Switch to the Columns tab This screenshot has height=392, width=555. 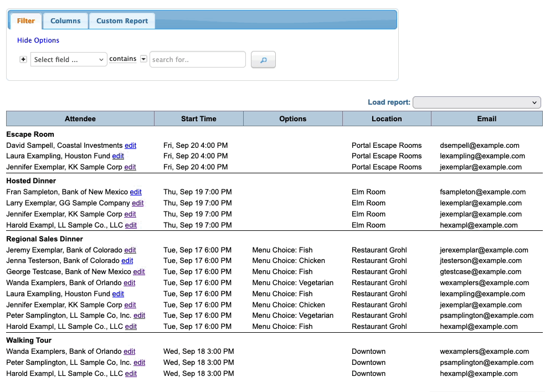(65, 21)
